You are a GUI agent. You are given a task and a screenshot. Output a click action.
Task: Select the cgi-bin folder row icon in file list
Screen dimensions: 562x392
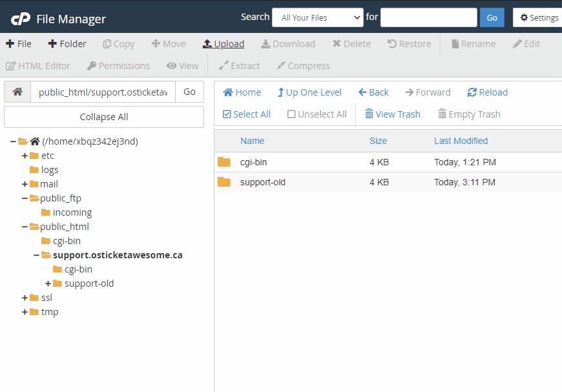click(224, 162)
